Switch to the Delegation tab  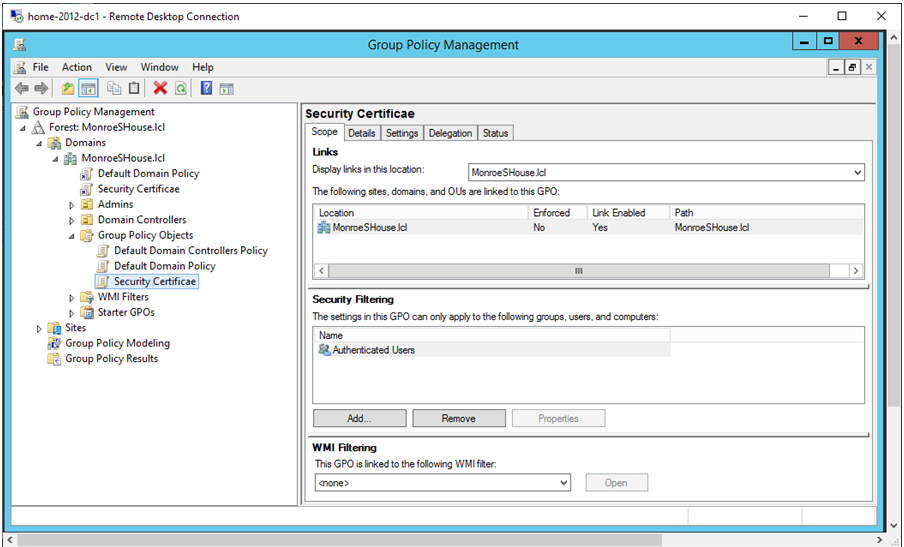(x=450, y=133)
